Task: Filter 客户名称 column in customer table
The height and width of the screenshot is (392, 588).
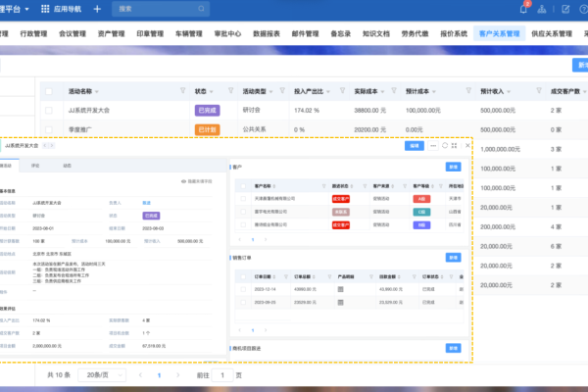Action: 323,186
